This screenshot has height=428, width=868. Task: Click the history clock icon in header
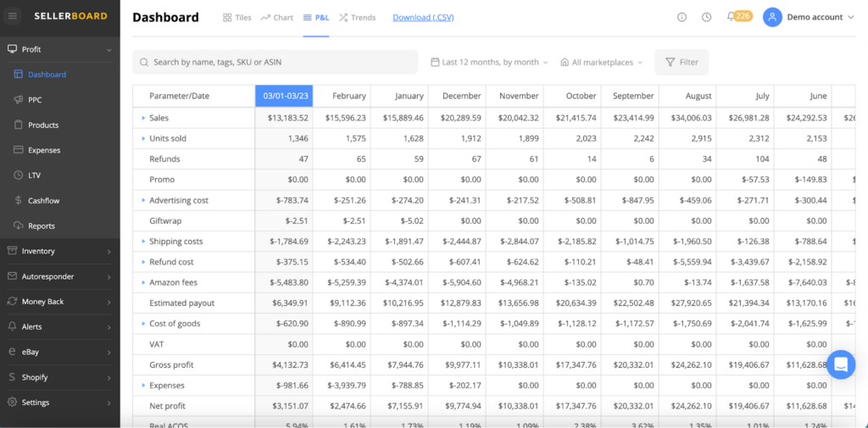(706, 17)
